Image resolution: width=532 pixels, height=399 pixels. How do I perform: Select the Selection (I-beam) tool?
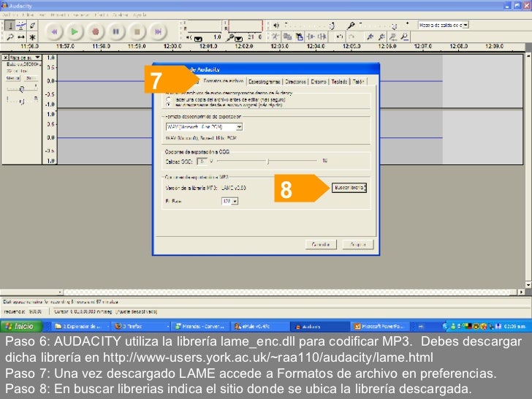(10, 26)
